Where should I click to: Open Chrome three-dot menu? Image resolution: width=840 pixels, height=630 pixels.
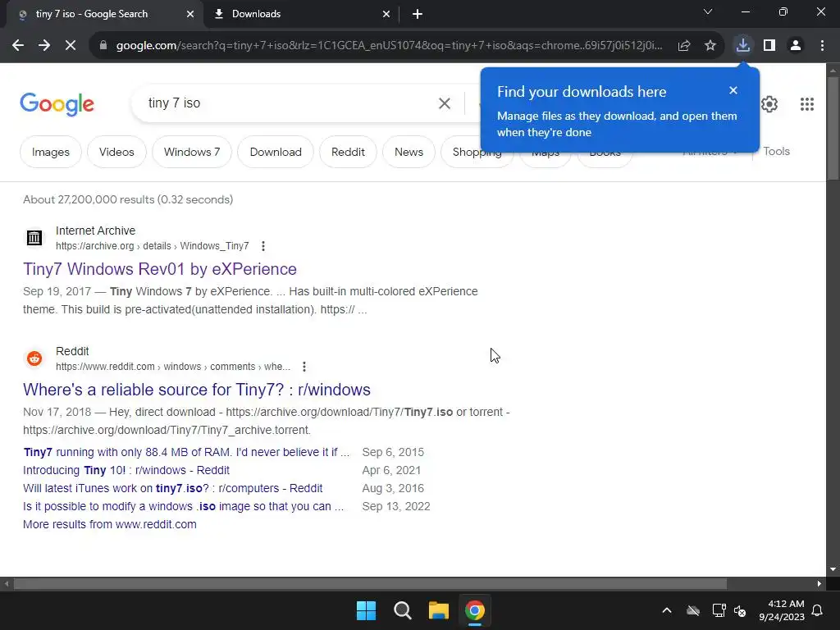(822, 46)
